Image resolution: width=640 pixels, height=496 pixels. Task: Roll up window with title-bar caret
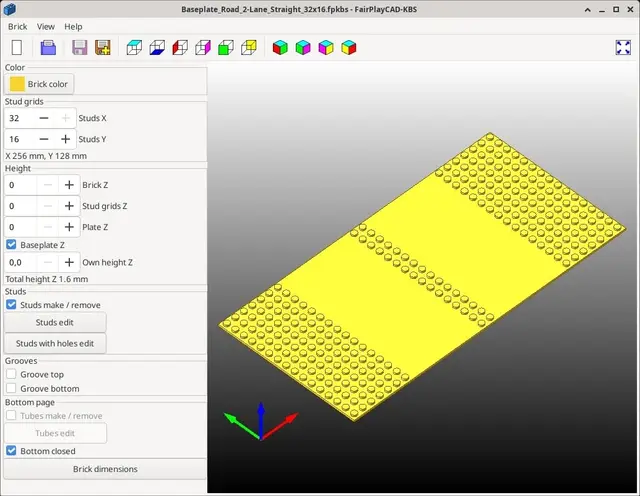588,9
